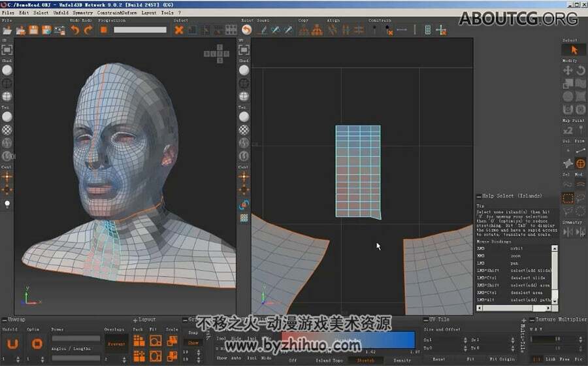Open the Layout menu
The image size is (588, 366).
coord(149,12)
